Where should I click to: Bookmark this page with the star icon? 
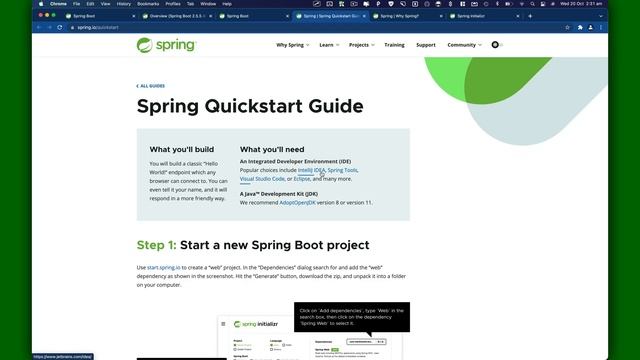point(567,27)
